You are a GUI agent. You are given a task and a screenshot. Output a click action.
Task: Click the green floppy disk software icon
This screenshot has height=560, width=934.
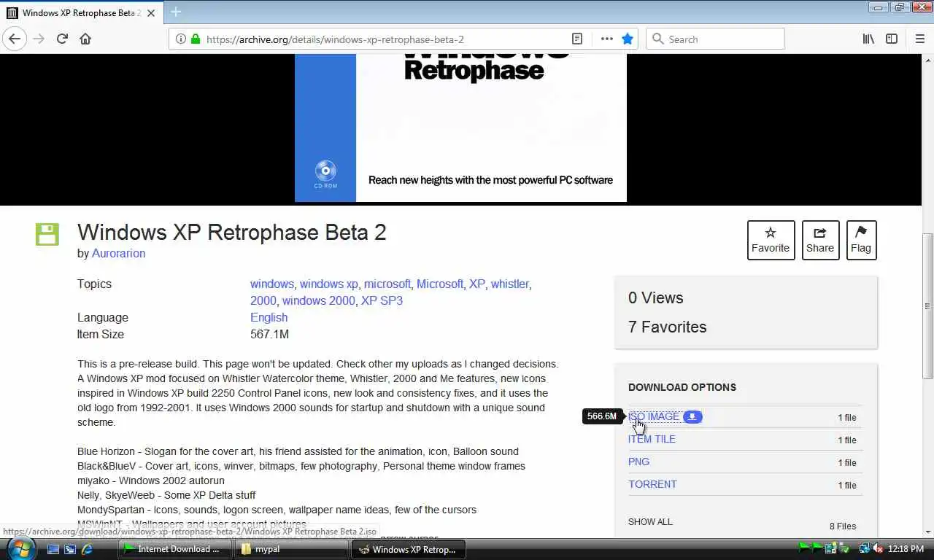coord(47,234)
